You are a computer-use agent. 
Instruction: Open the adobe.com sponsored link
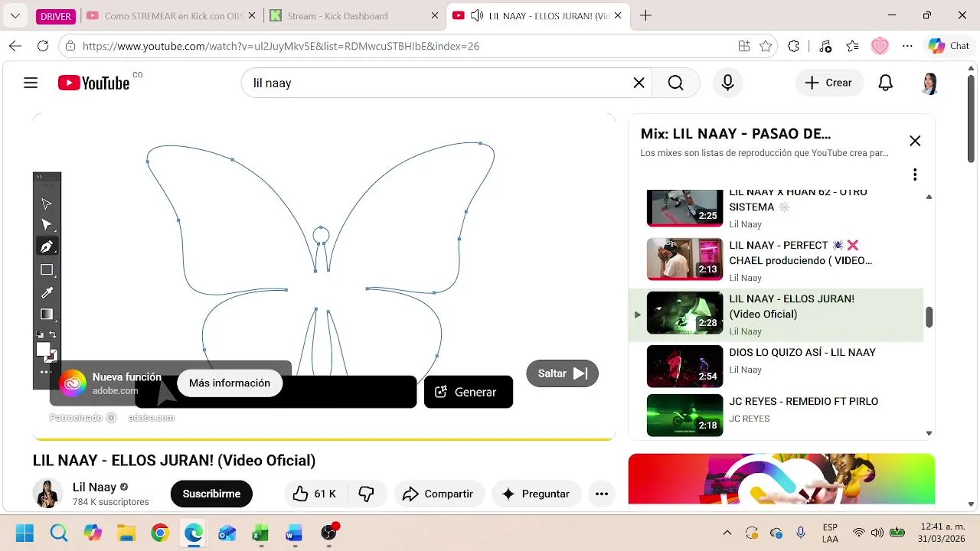coord(152,418)
